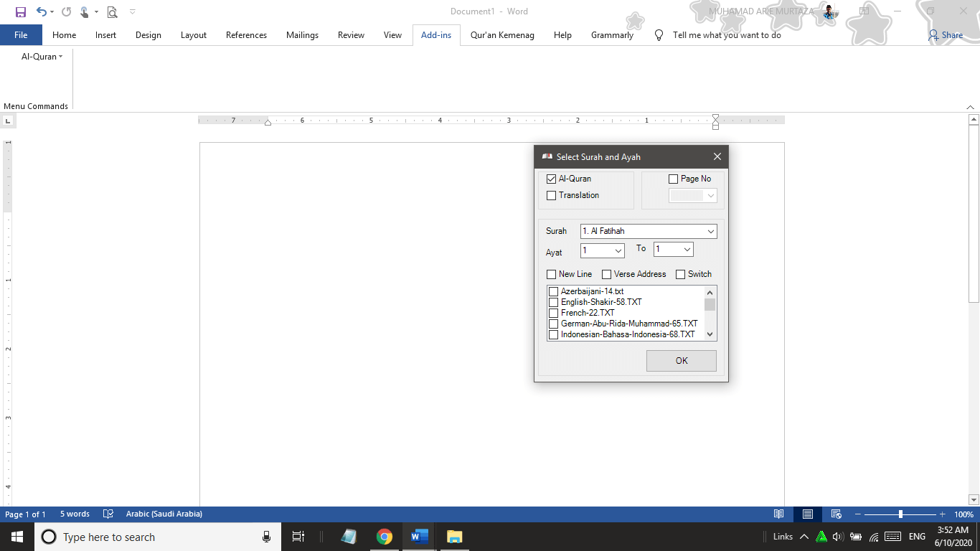
Task: Open the Ayat starting number dropdown
Action: click(618, 250)
